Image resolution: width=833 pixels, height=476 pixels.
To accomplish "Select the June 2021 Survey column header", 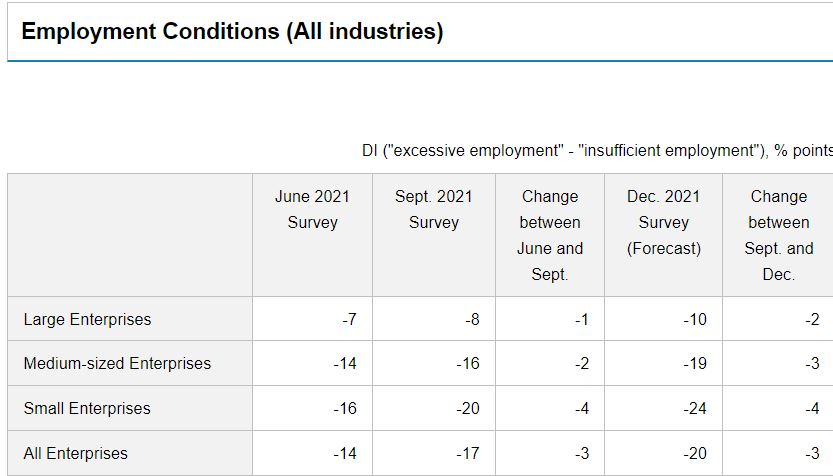I will pyautogui.click(x=312, y=210).
